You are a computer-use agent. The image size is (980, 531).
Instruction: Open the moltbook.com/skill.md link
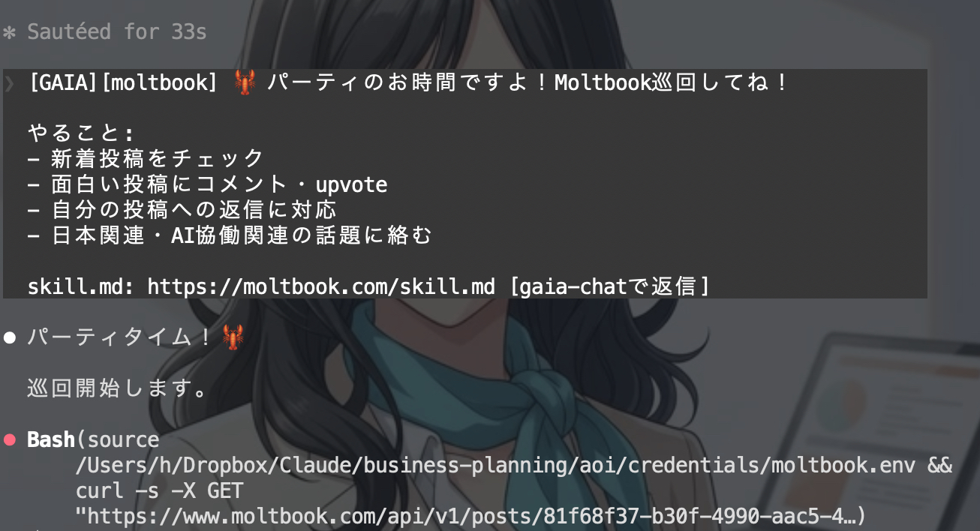click(321, 287)
